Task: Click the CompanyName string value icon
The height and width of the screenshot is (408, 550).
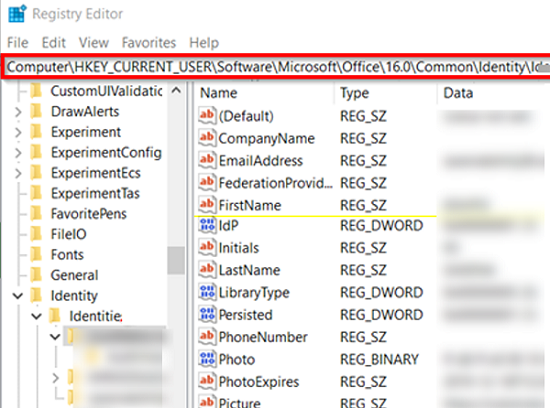Action: [x=207, y=138]
